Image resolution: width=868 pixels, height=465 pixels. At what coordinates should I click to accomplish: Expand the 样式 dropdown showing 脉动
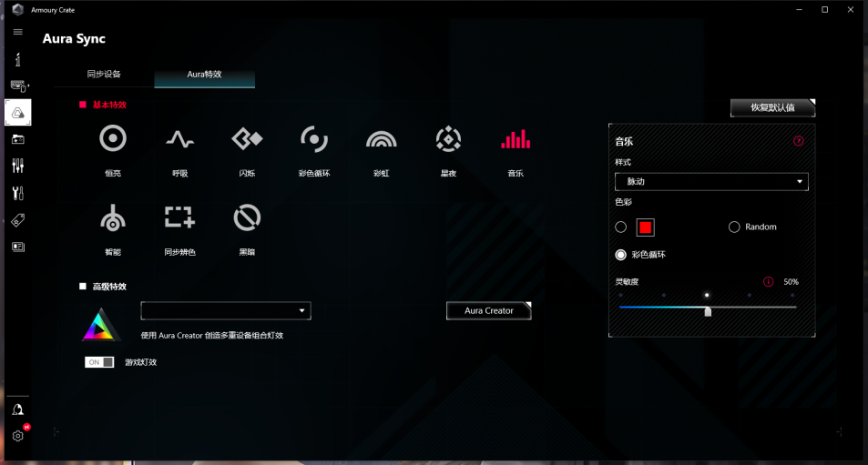711,181
